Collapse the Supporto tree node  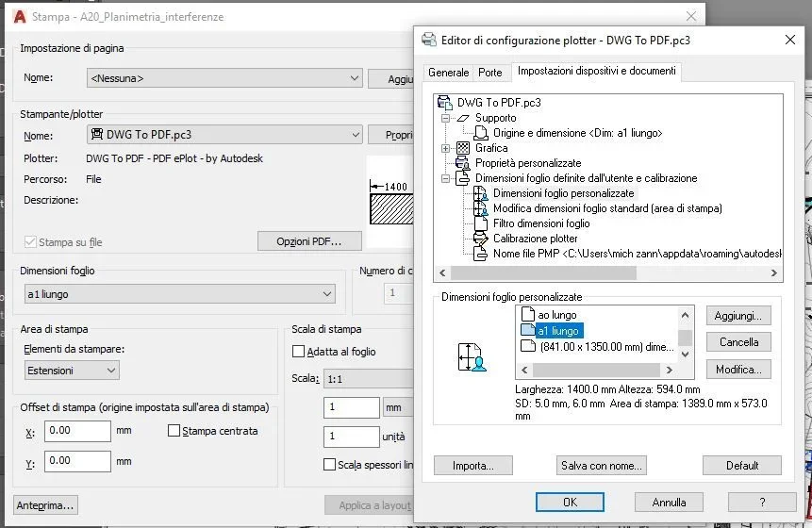pos(445,118)
